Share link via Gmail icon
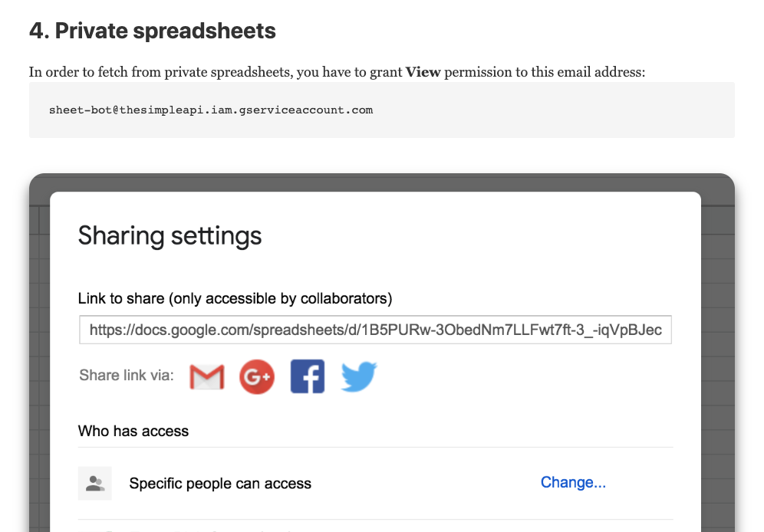The height and width of the screenshot is (532, 764). [x=206, y=376]
